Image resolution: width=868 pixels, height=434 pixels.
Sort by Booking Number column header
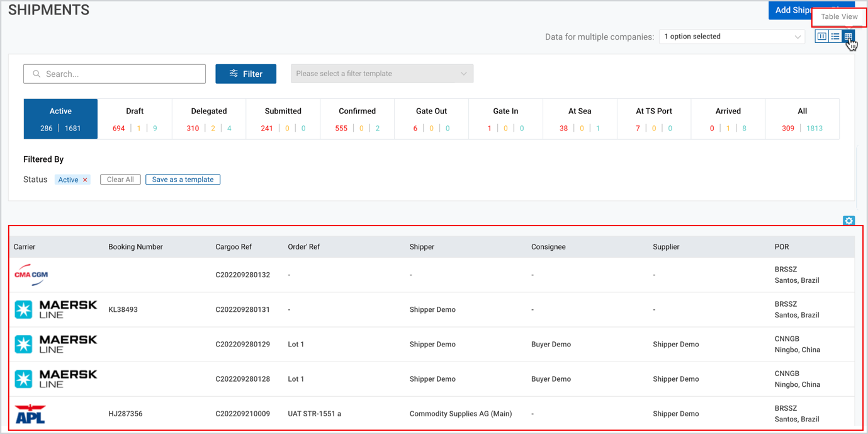point(135,247)
